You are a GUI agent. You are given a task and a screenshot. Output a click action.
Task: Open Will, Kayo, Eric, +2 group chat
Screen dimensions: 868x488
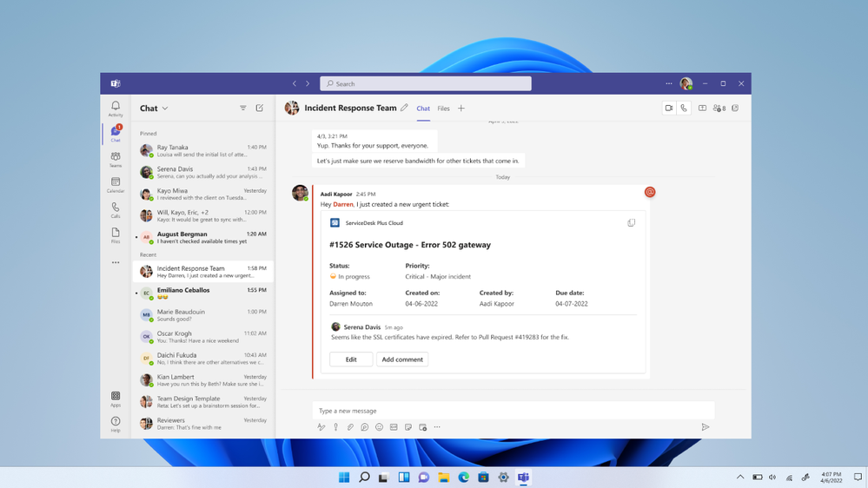(x=203, y=215)
